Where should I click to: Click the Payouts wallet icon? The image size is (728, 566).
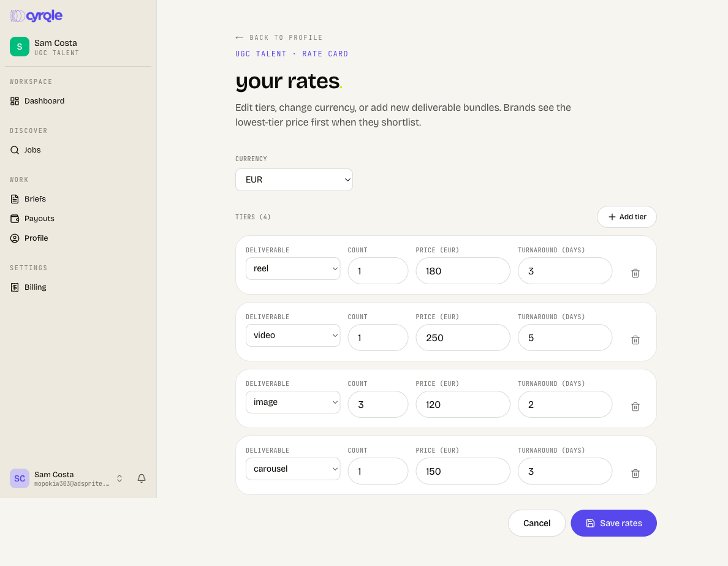coord(15,219)
